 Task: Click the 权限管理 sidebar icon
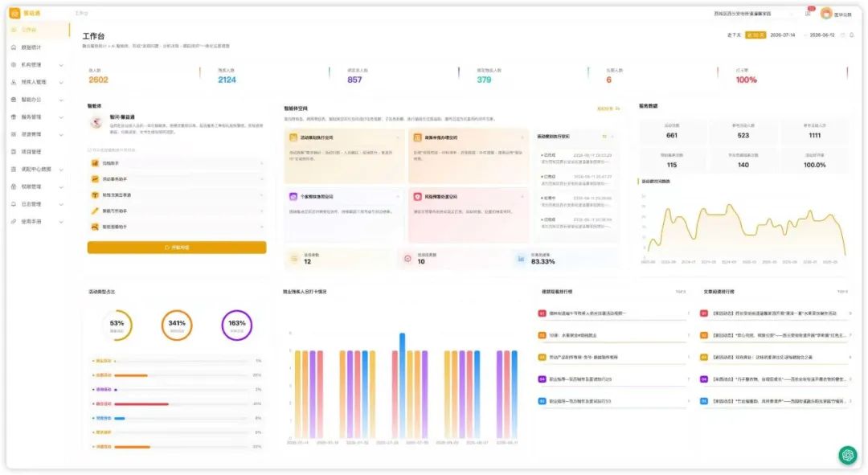tap(14, 186)
